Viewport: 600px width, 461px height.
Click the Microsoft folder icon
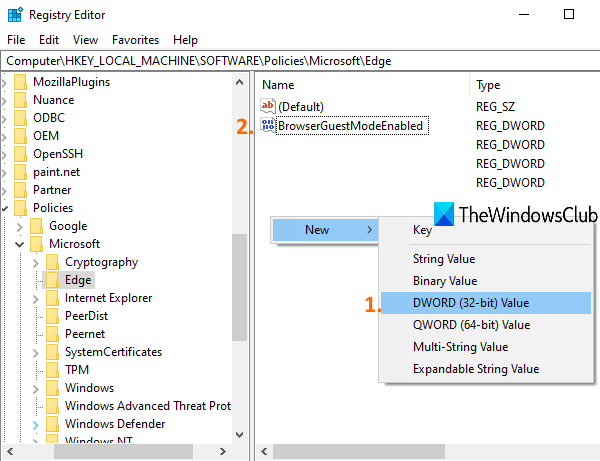coord(36,244)
